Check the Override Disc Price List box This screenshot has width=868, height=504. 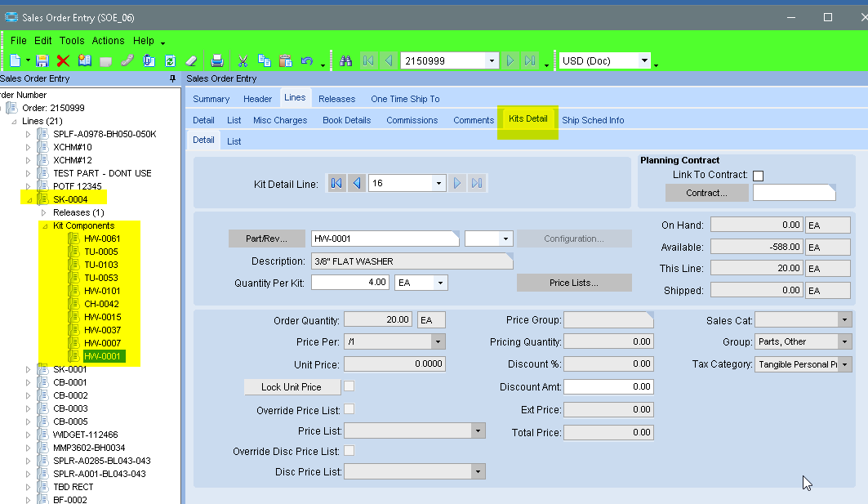pyautogui.click(x=349, y=451)
